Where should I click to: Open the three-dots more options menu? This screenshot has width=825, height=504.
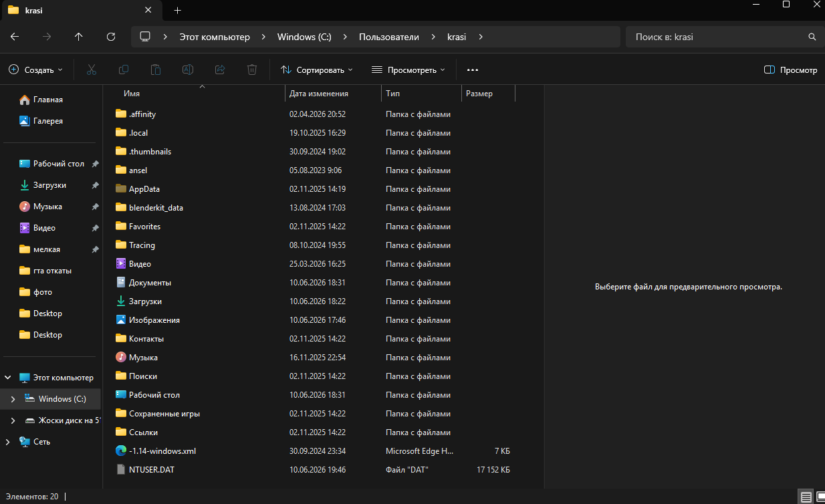[x=473, y=70]
